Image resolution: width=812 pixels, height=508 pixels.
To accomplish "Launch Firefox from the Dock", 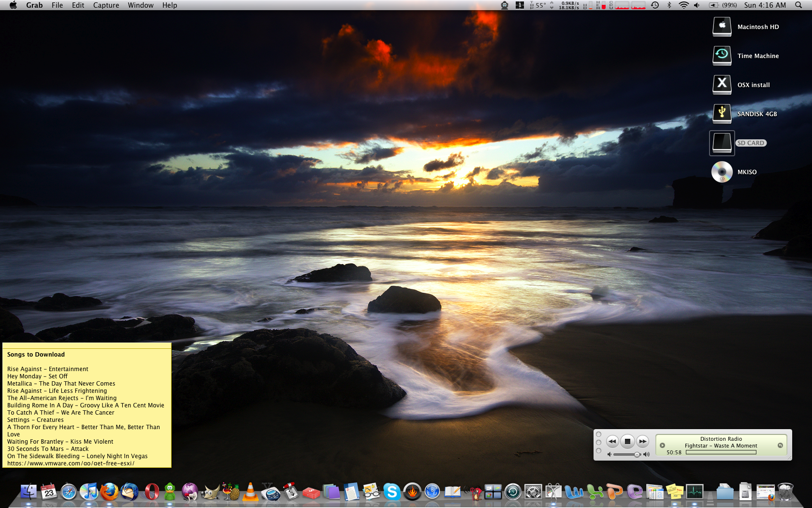I will [109, 492].
